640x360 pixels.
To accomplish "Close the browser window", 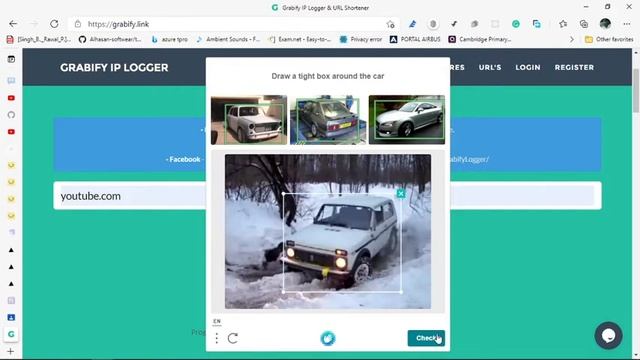I will [x=629, y=7].
